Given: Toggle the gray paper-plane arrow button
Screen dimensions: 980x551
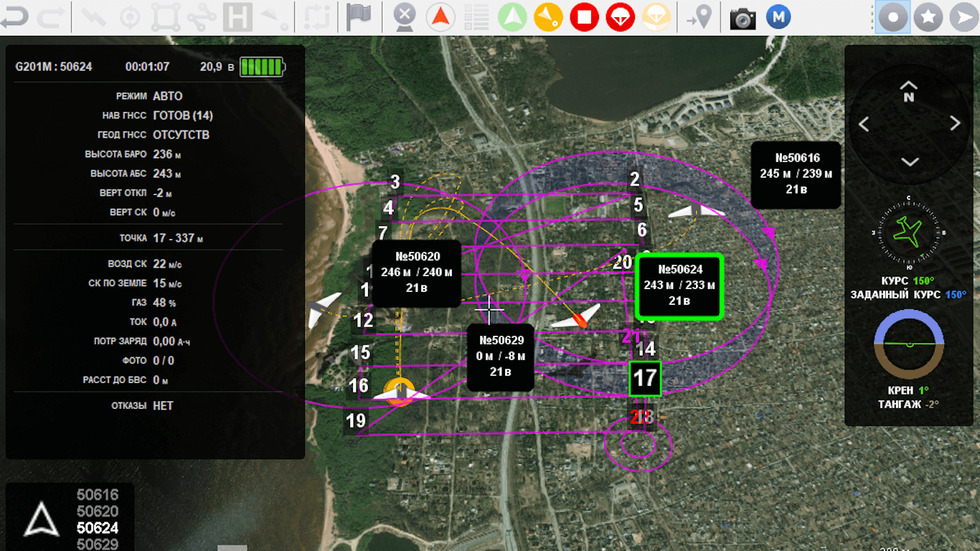Looking at the screenshot, I should click(x=963, y=17).
